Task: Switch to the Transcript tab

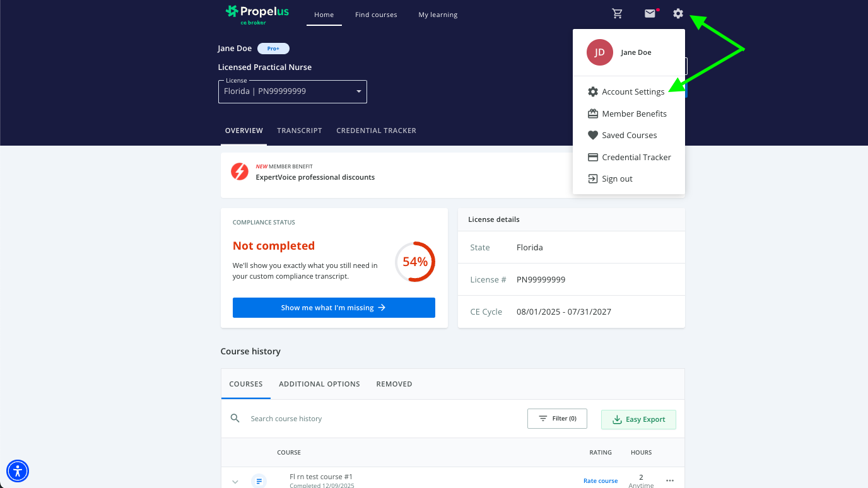Action: [300, 131]
